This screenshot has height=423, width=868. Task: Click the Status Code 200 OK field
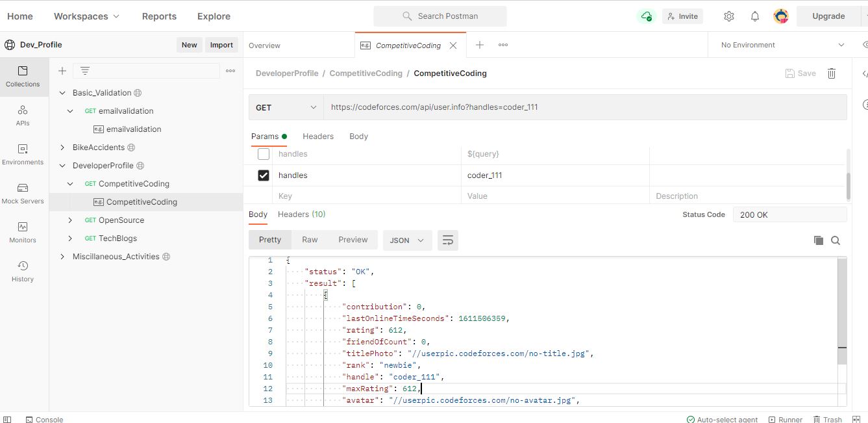[x=789, y=214]
